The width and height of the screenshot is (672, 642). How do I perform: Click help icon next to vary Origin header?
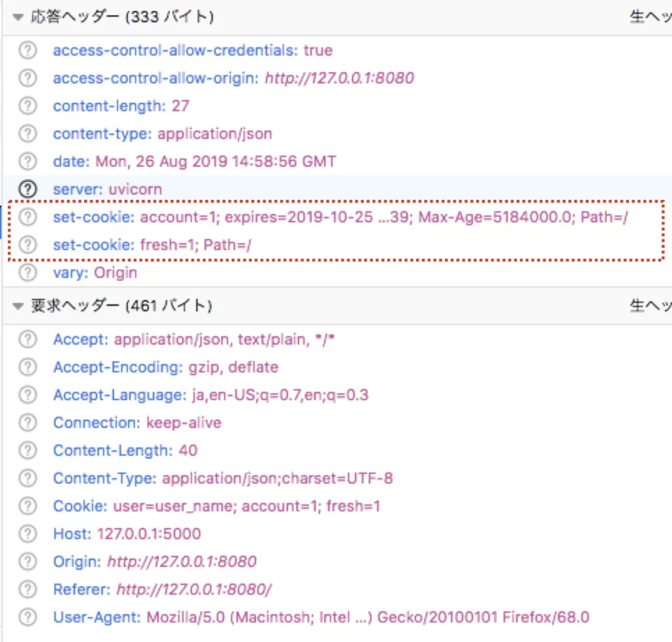tap(28, 272)
